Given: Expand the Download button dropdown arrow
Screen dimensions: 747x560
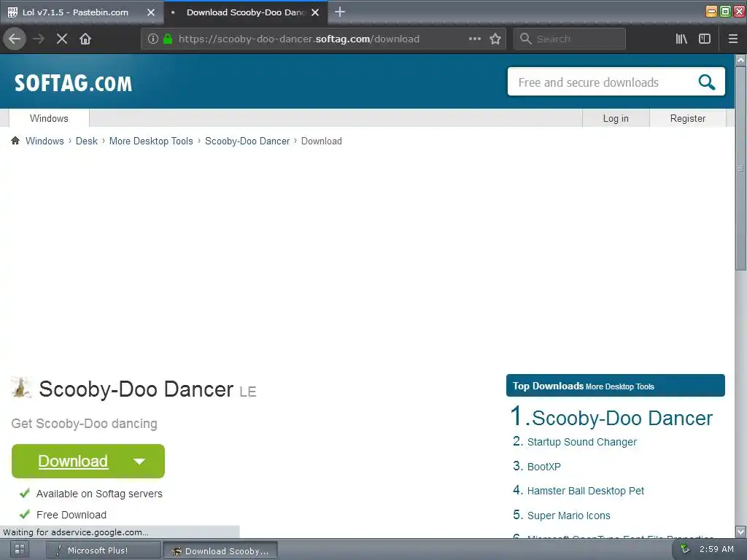Looking at the screenshot, I should point(139,461).
